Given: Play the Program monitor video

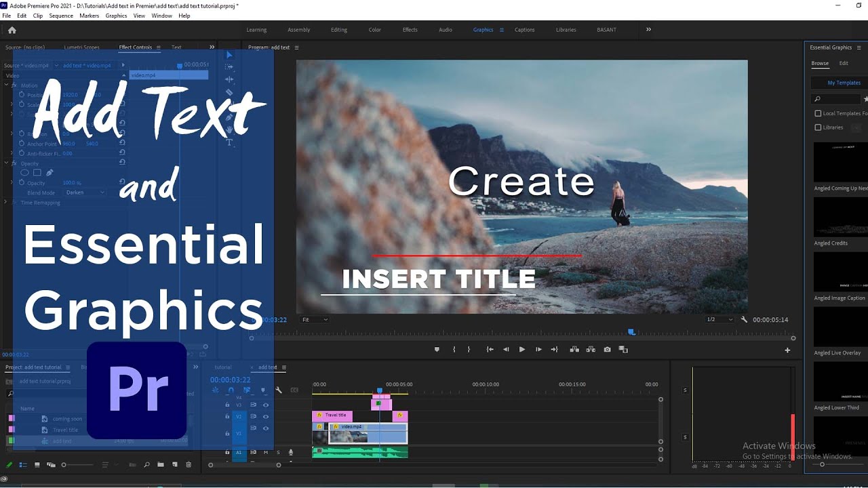Looking at the screenshot, I should 522,350.
